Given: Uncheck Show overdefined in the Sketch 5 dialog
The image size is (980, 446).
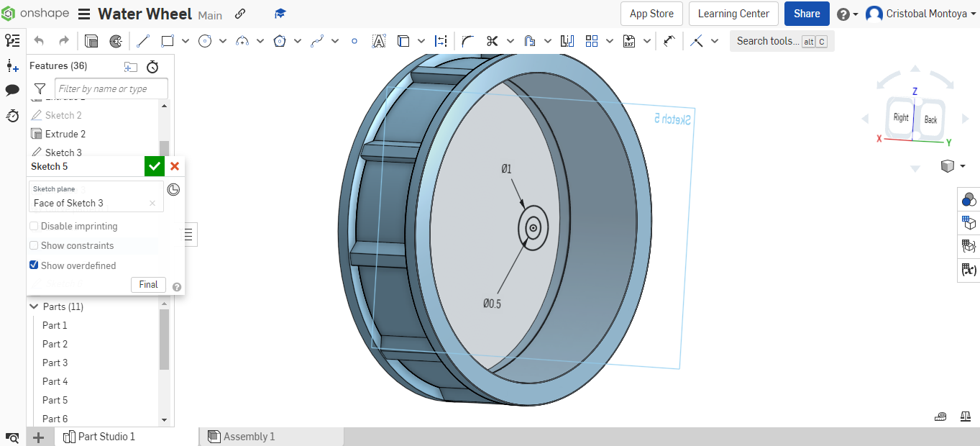Looking at the screenshot, I should (x=34, y=265).
